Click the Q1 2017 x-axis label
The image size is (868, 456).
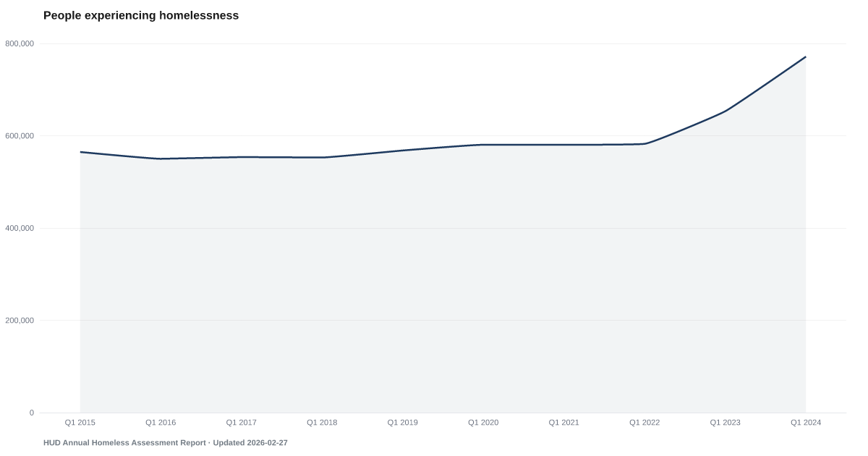point(241,422)
